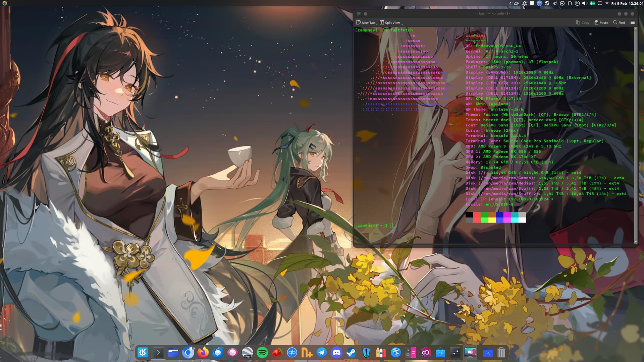Open the character map calculator icon in dock
The image size is (644, 362).
coord(411,353)
